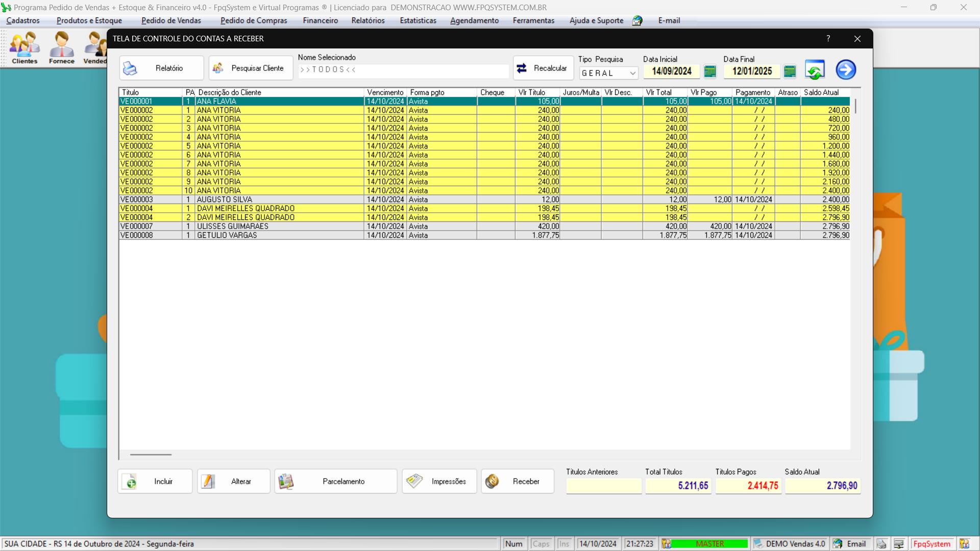Click the DEMO Vendas 4.0 status item

[790, 544]
